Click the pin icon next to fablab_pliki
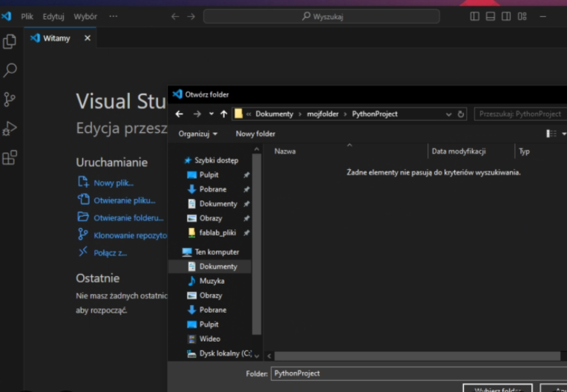 click(x=246, y=233)
